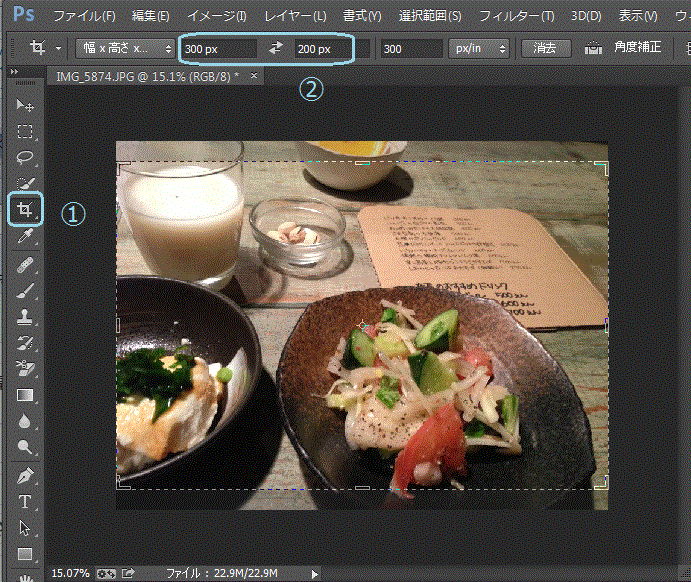Open status bar info arrow menu
This screenshot has height=582, width=691.
tap(314, 574)
